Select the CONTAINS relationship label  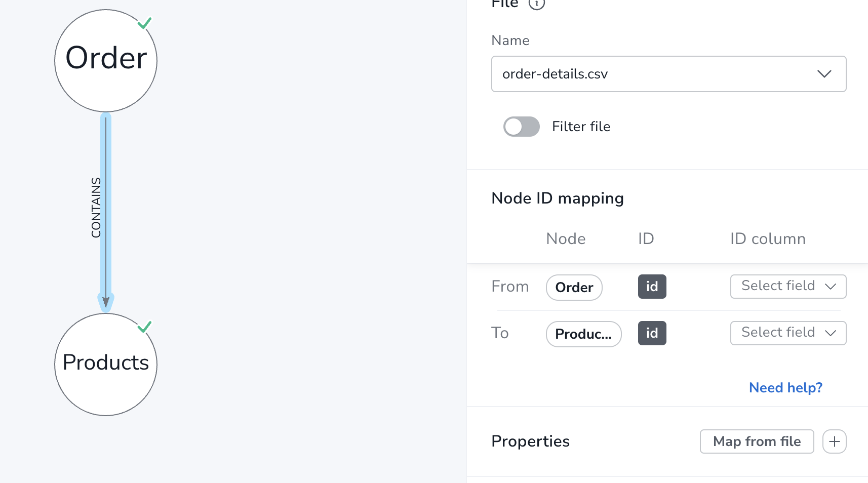pyautogui.click(x=96, y=208)
